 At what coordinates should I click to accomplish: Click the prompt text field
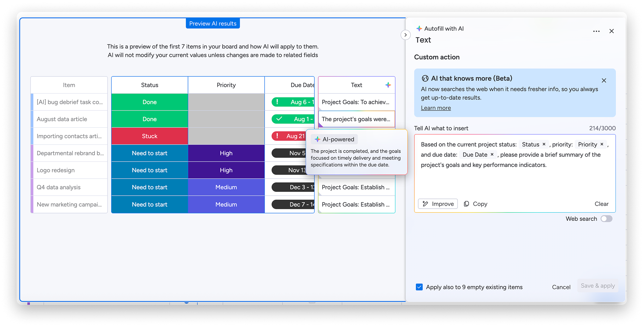515,166
